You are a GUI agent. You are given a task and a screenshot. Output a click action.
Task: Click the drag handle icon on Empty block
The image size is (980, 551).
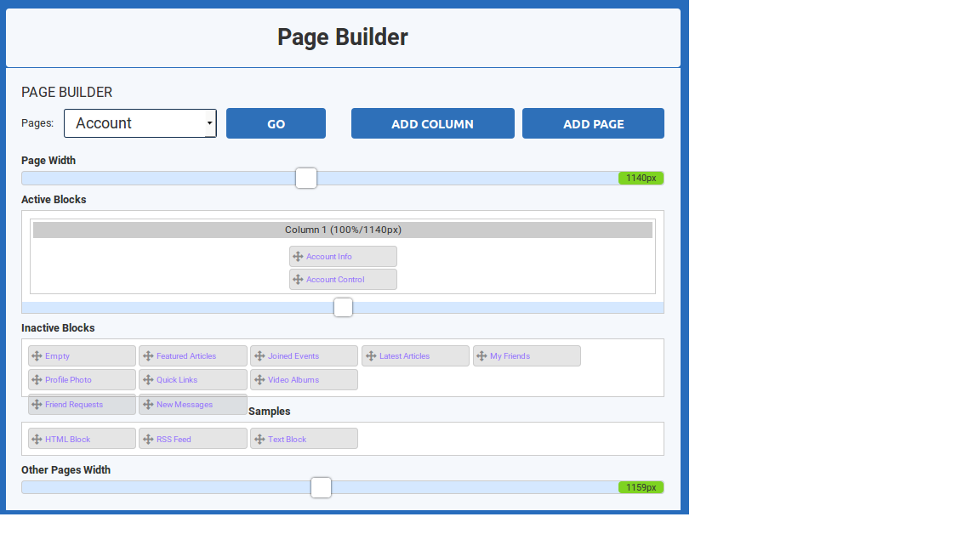pos(37,356)
